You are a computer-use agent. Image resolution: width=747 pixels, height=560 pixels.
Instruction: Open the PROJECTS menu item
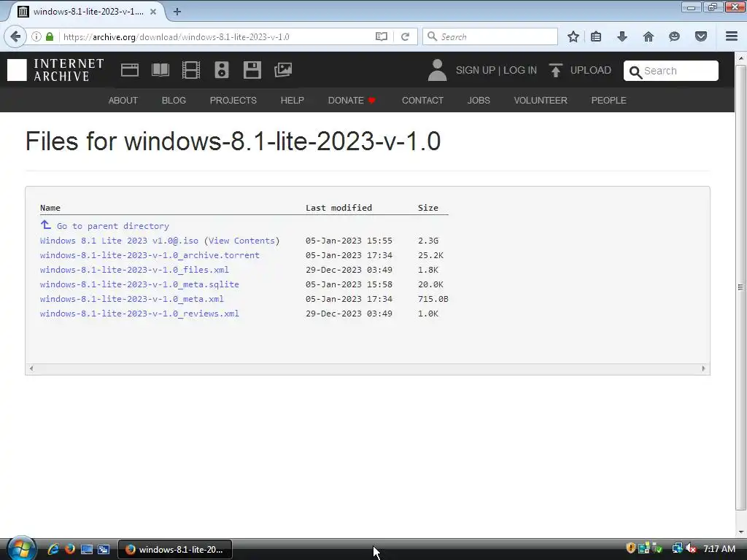tap(233, 101)
